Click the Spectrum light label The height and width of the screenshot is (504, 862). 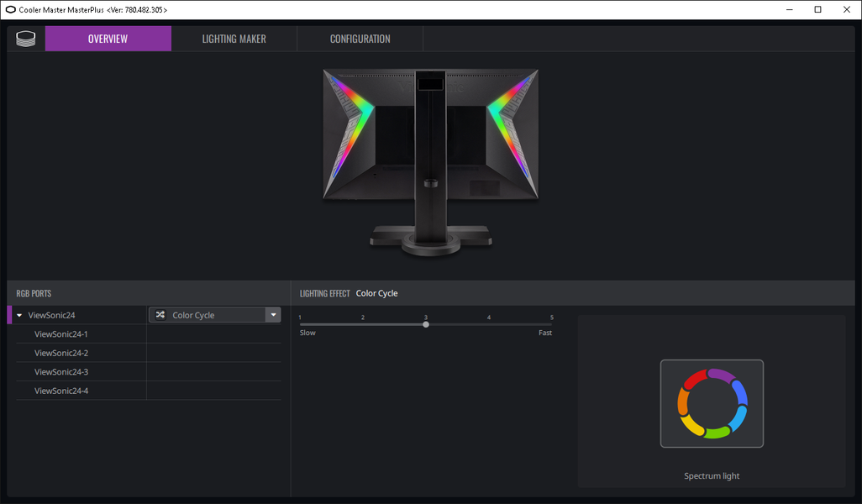(x=712, y=476)
